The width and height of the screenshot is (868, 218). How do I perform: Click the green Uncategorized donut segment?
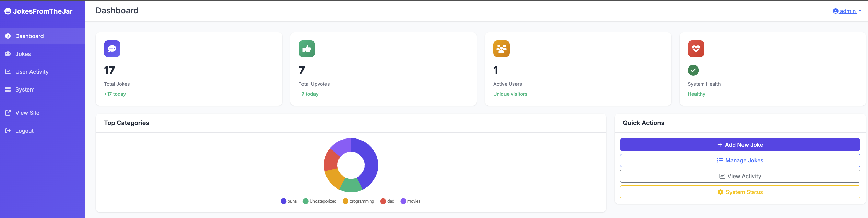tap(352, 185)
